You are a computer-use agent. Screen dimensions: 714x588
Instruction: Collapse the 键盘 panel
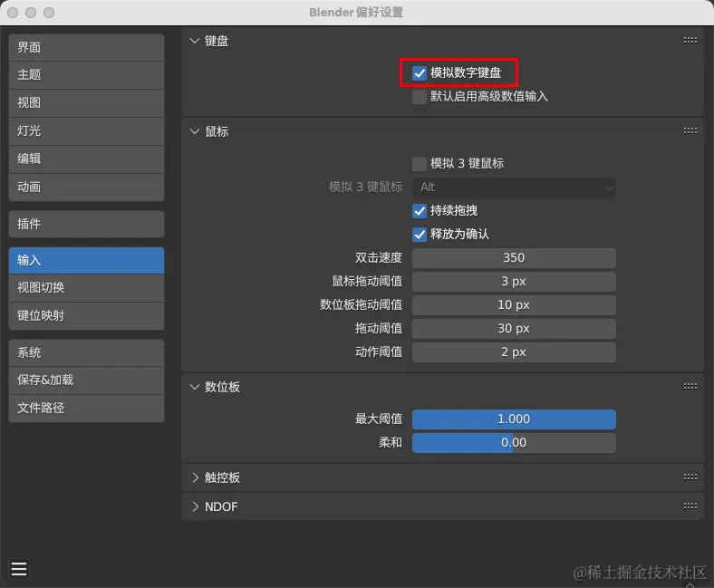click(x=195, y=41)
